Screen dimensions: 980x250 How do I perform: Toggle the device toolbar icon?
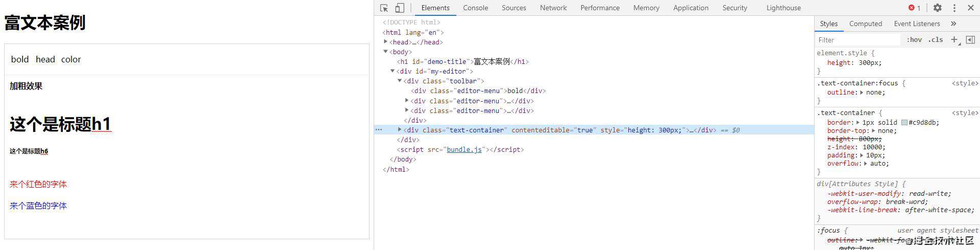(400, 8)
